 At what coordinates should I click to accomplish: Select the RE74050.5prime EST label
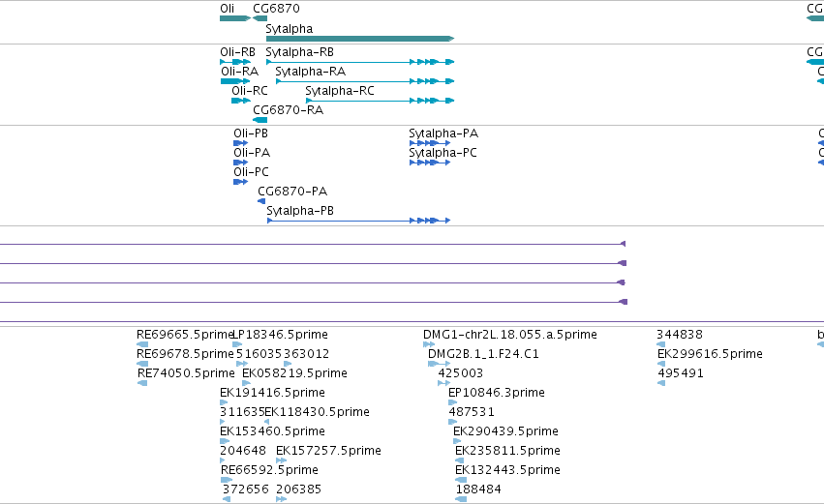pos(186,373)
